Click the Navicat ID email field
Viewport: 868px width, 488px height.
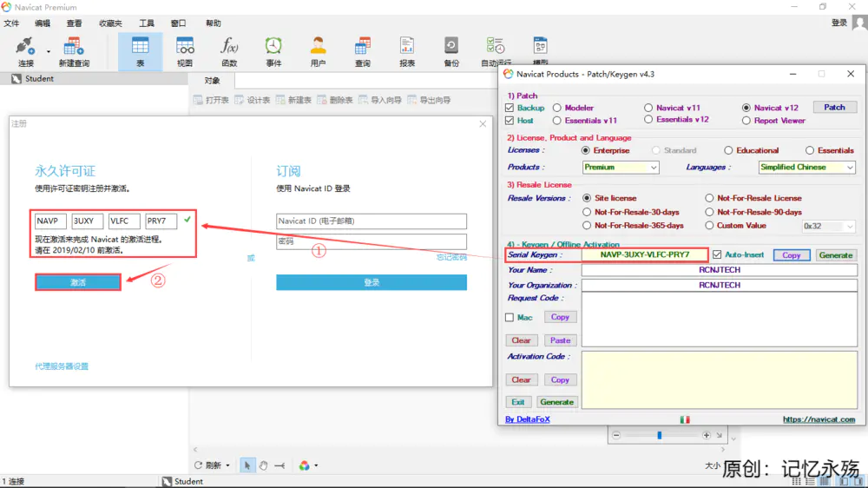click(x=371, y=221)
